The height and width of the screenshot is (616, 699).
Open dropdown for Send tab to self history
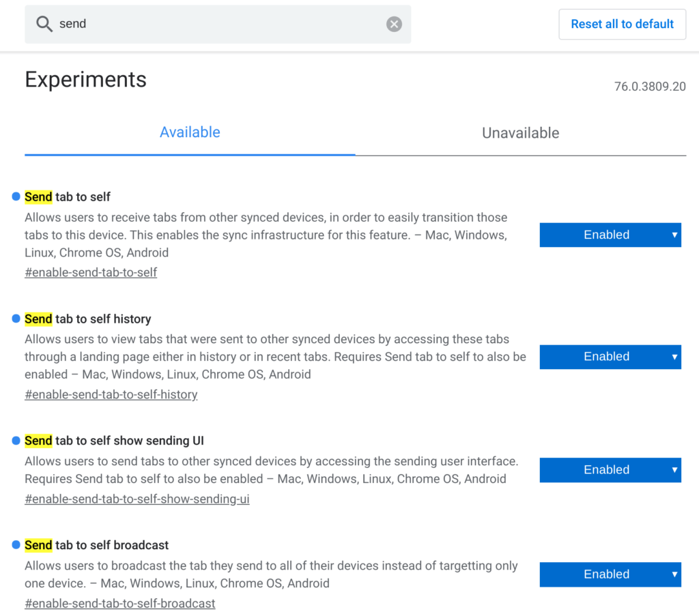point(610,357)
